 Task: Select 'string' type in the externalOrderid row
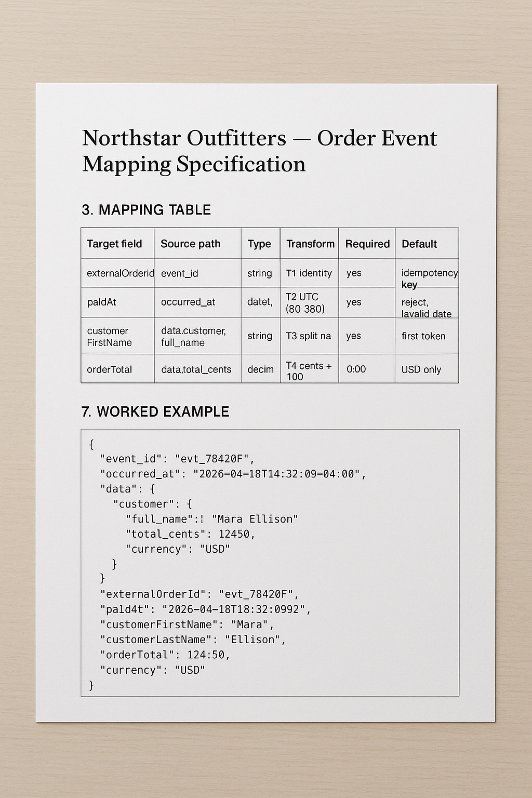tap(260, 273)
